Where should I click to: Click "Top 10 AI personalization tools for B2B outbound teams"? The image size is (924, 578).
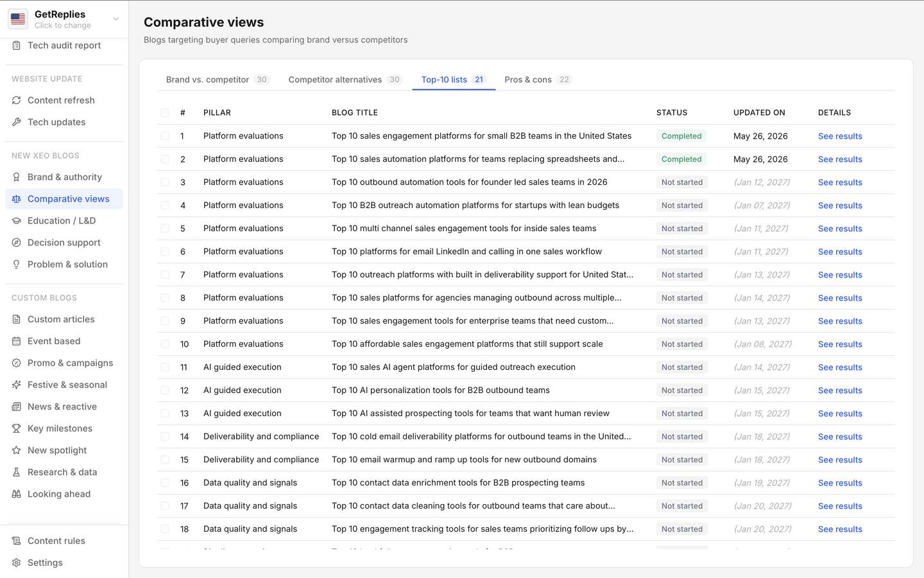point(441,390)
